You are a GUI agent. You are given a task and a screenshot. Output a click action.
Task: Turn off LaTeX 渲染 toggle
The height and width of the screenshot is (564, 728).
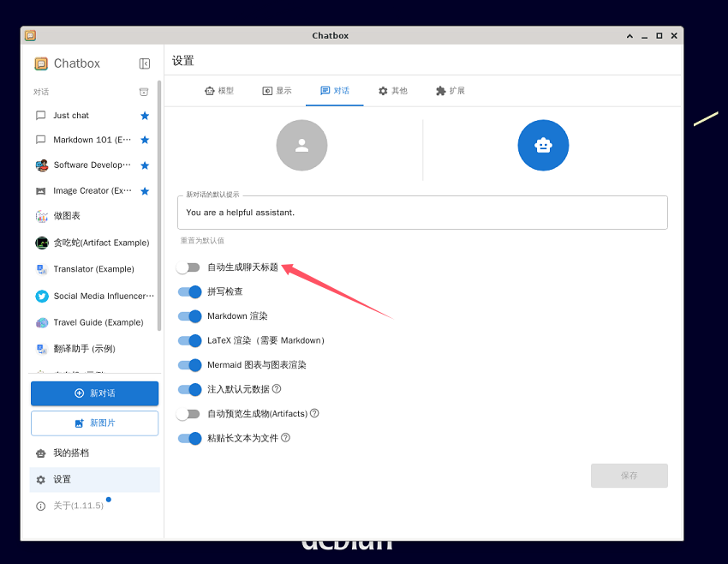point(189,340)
